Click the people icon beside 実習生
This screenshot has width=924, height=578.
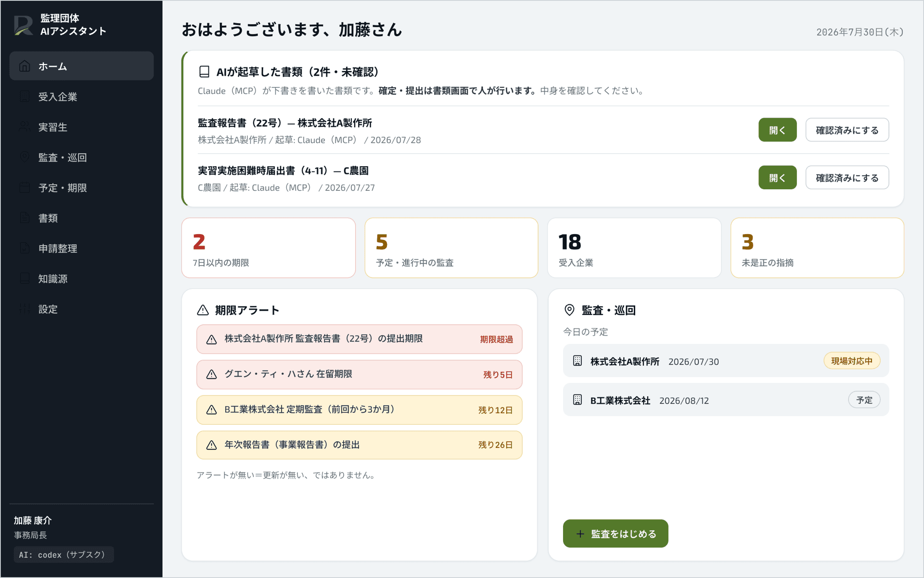(x=25, y=127)
